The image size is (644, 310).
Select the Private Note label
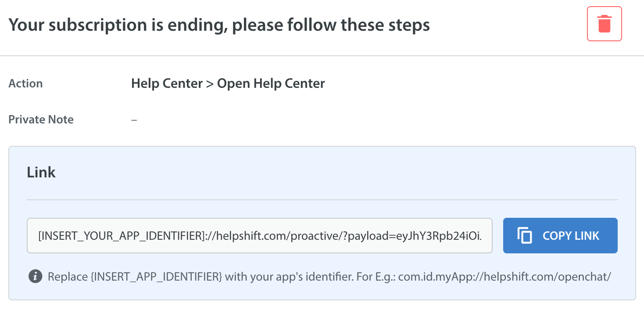tap(41, 119)
